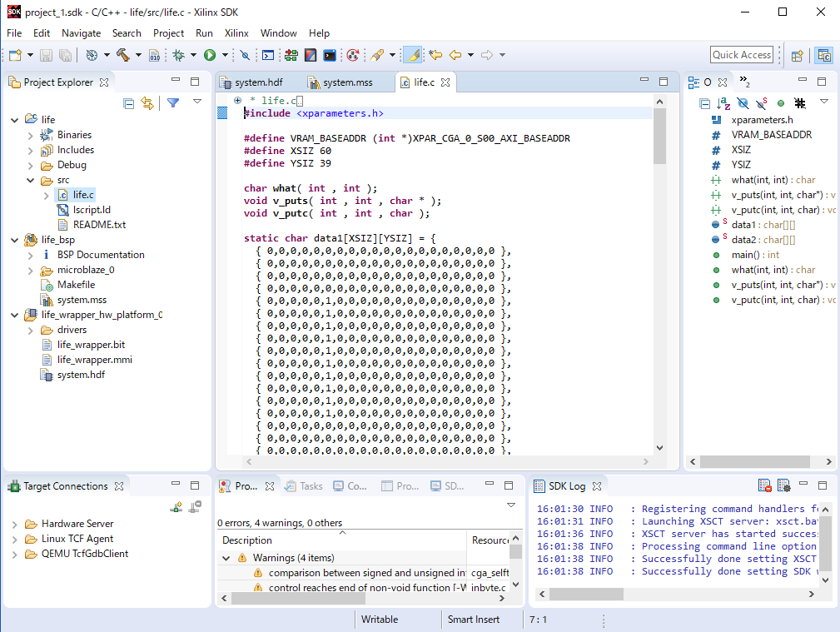Expand the Includes node
This screenshot has height=632, width=840.
(31, 150)
